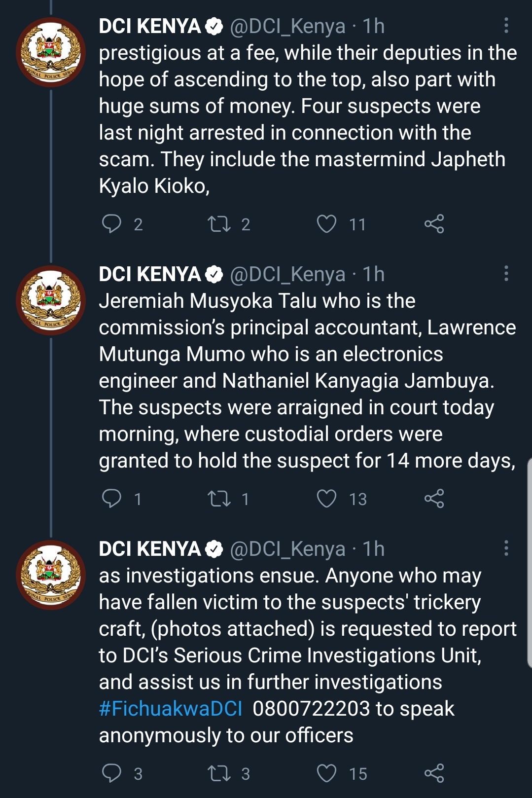Reply to the Jeremiah Musyoka Talu tweet
Viewport: 532px width, 798px height.
tap(111, 499)
